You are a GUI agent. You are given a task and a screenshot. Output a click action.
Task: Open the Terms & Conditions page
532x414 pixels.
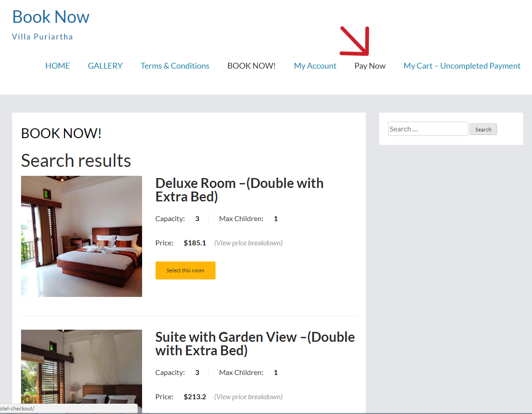pyautogui.click(x=175, y=66)
